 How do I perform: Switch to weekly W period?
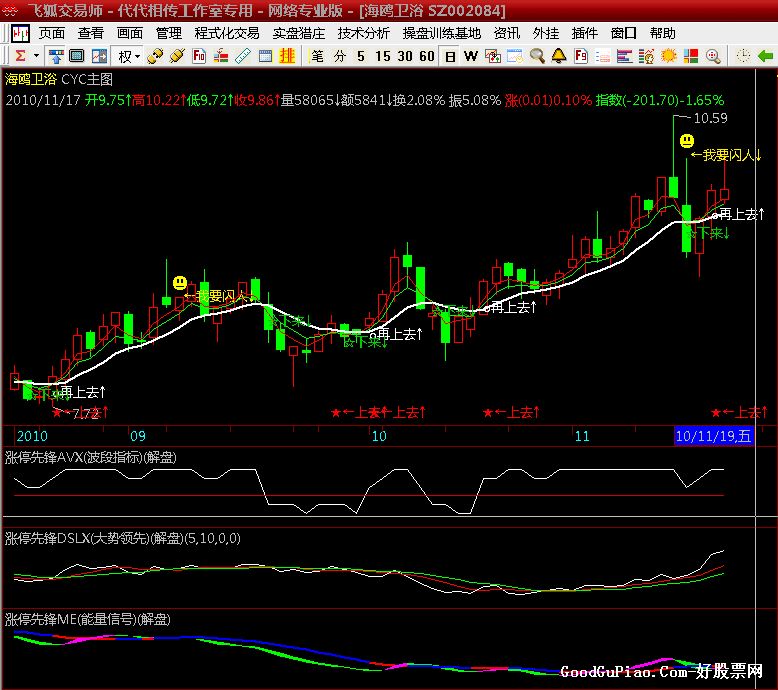click(x=470, y=56)
